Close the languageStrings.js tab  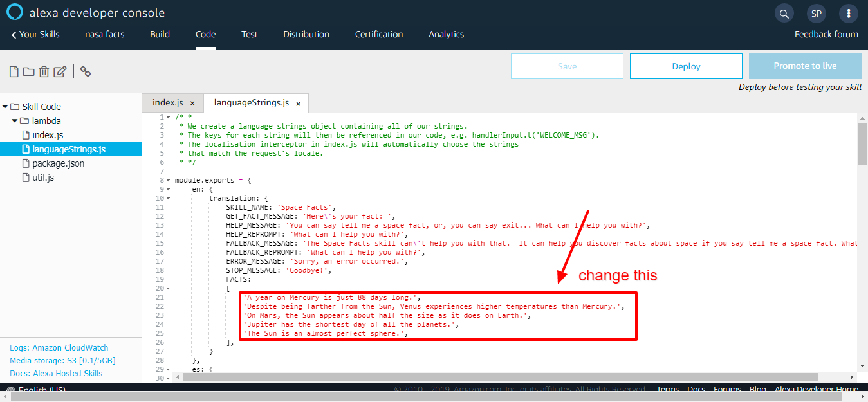[299, 103]
